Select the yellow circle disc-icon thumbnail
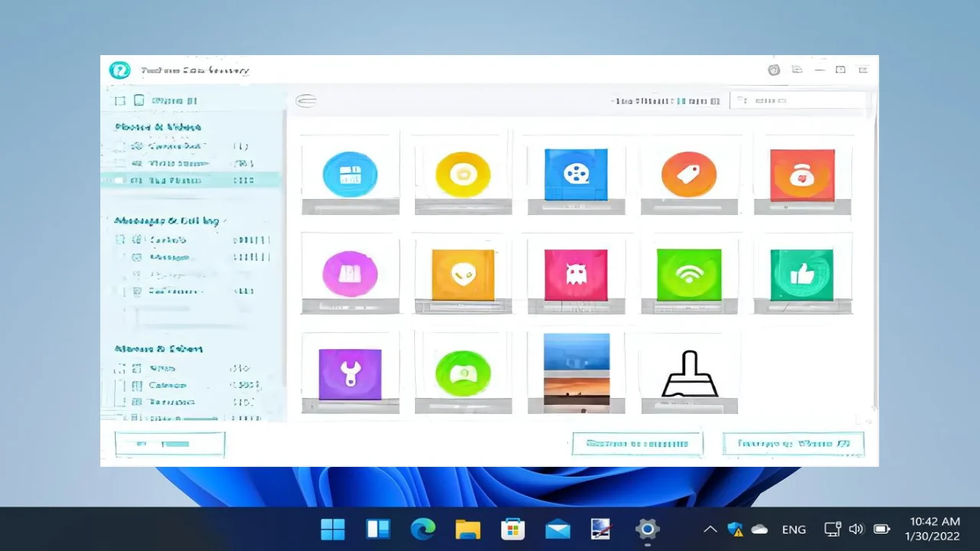 pos(462,174)
